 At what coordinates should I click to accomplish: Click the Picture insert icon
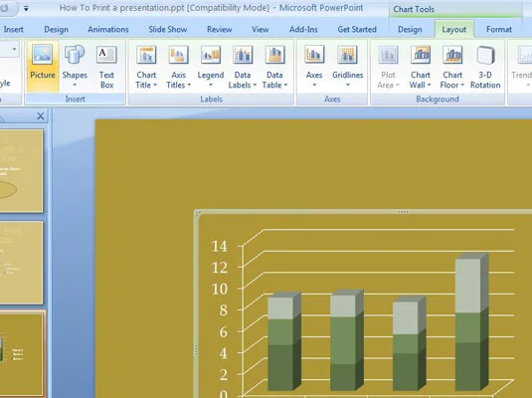pyautogui.click(x=43, y=67)
